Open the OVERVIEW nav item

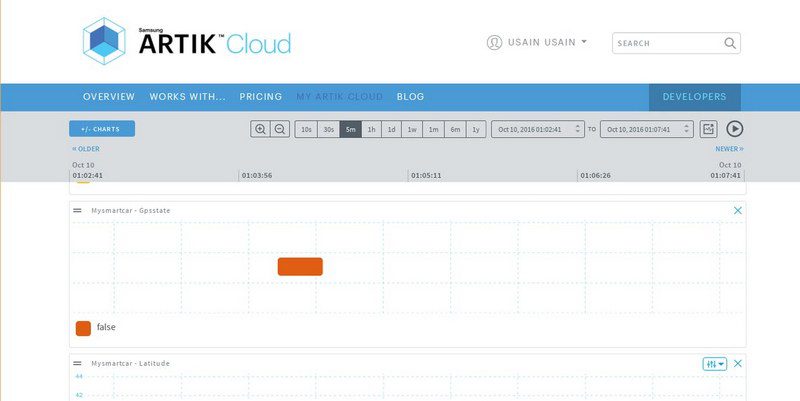(109, 96)
